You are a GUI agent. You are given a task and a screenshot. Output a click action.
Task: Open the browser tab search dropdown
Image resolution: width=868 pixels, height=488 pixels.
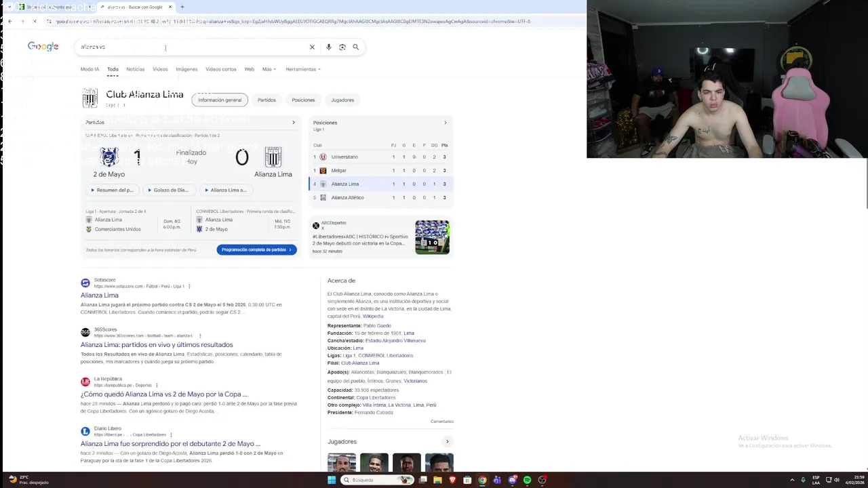pyautogui.click(x=9, y=7)
